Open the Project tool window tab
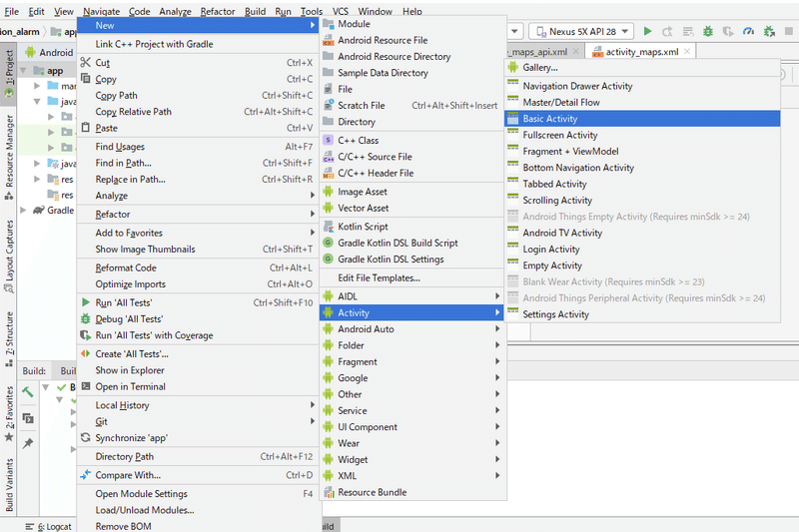The height and width of the screenshot is (532, 799). point(9,74)
